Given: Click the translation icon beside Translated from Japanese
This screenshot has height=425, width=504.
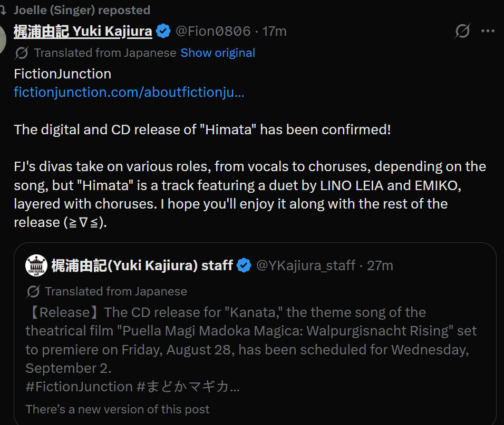Looking at the screenshot, I should tap(22, 53).
